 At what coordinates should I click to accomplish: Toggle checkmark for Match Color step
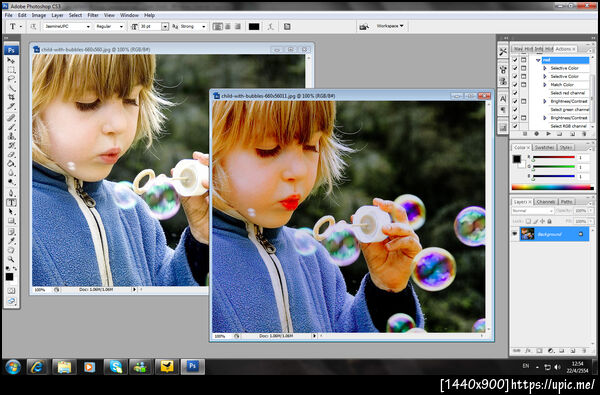tap(515, 85)
